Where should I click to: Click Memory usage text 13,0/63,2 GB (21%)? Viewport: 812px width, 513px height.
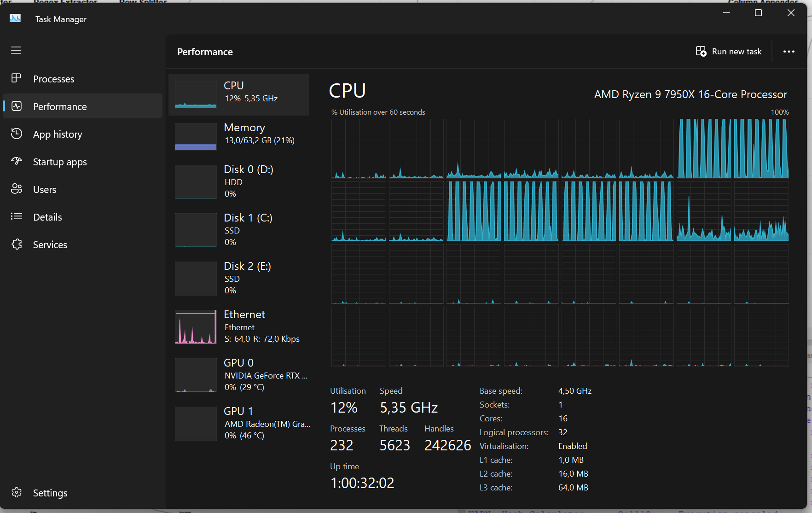[260, 140]
